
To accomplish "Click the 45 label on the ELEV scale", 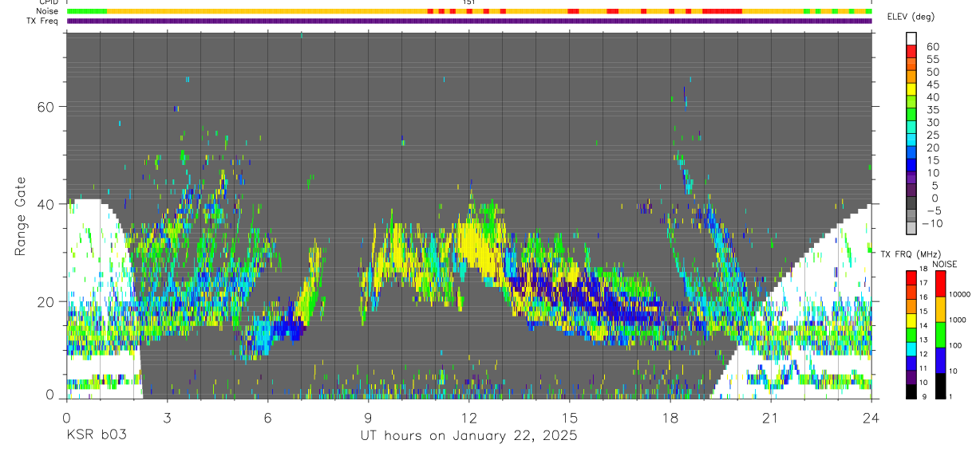I will [x=932, y=85].
